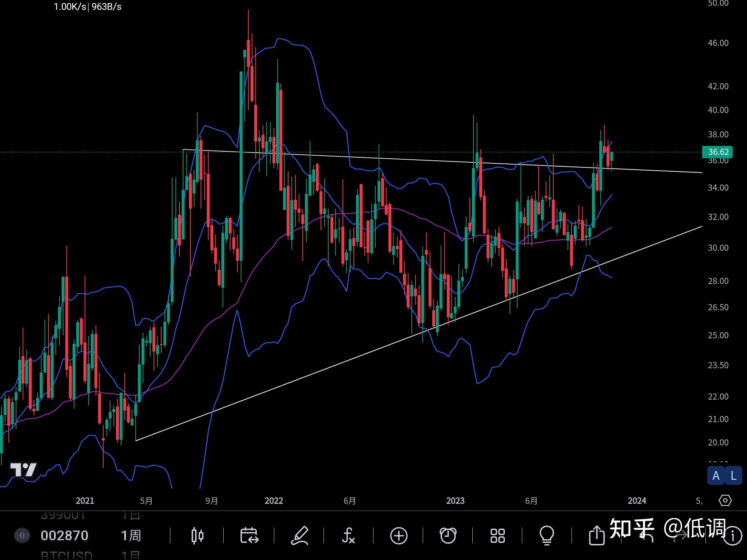Open the date range calendar tool
The width and height of the screenshot is (747, 560).
pos(249,536)
